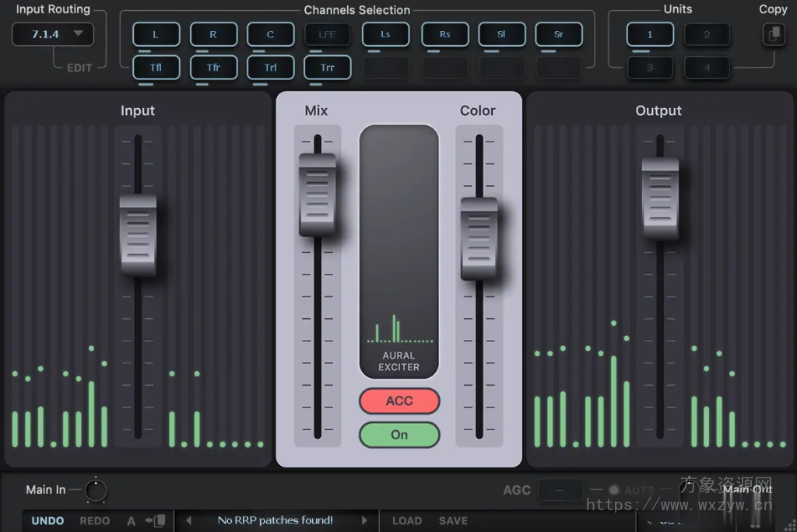Enable the Sl channel

coord(501,34)
